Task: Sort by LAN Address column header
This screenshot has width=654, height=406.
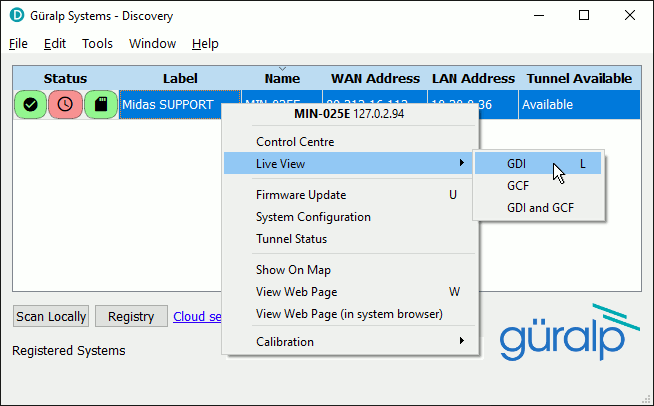Action: [x=473, y=78]
